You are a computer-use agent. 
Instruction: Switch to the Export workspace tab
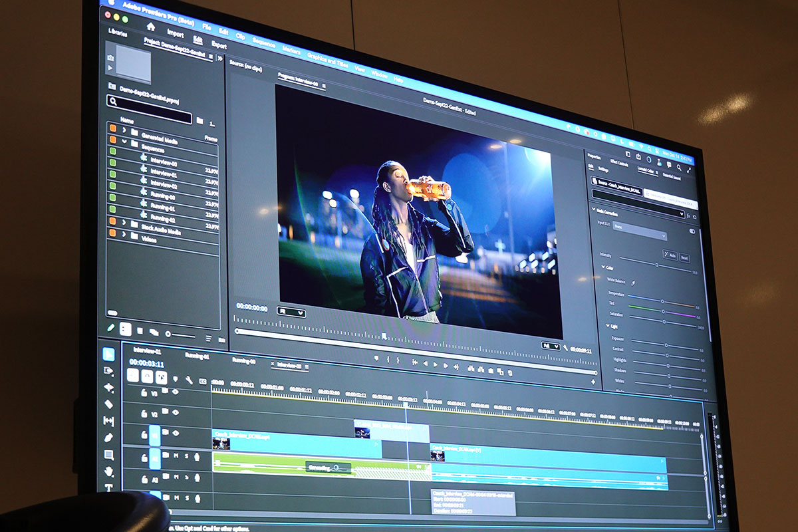219,45
